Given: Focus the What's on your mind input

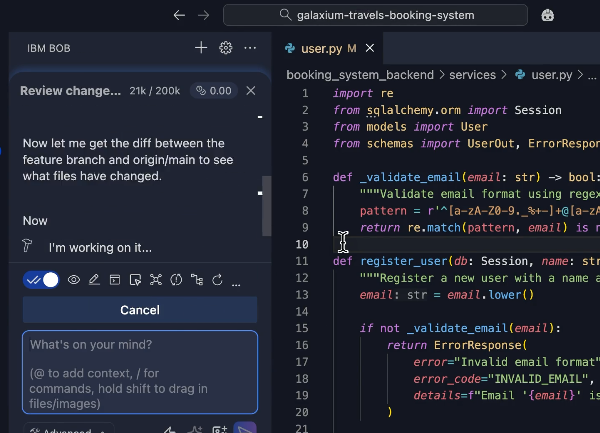Looking at the screenshot, I should (x=140, y=372).
